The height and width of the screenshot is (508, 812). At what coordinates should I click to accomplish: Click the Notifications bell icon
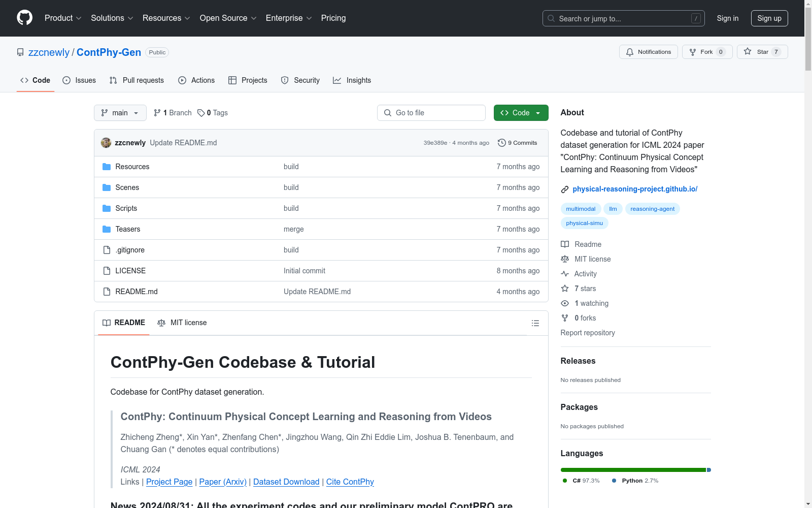pyautogui.click(x=630, y=52)
